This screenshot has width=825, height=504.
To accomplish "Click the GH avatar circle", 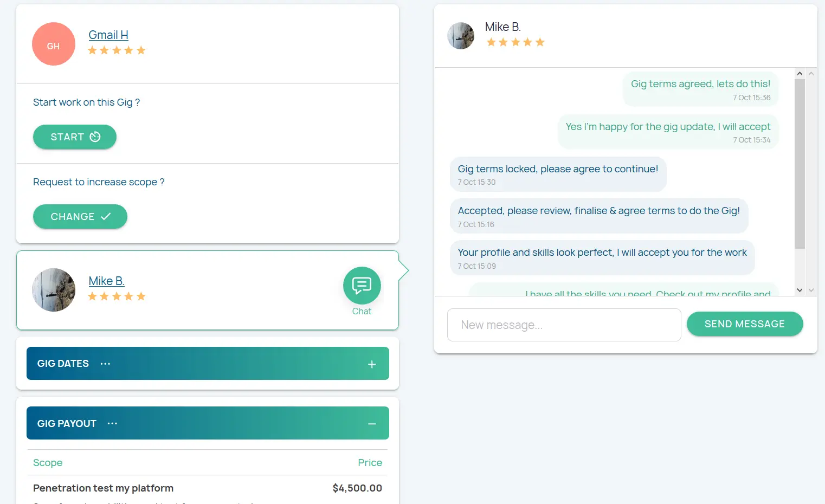I will (54, 44).
